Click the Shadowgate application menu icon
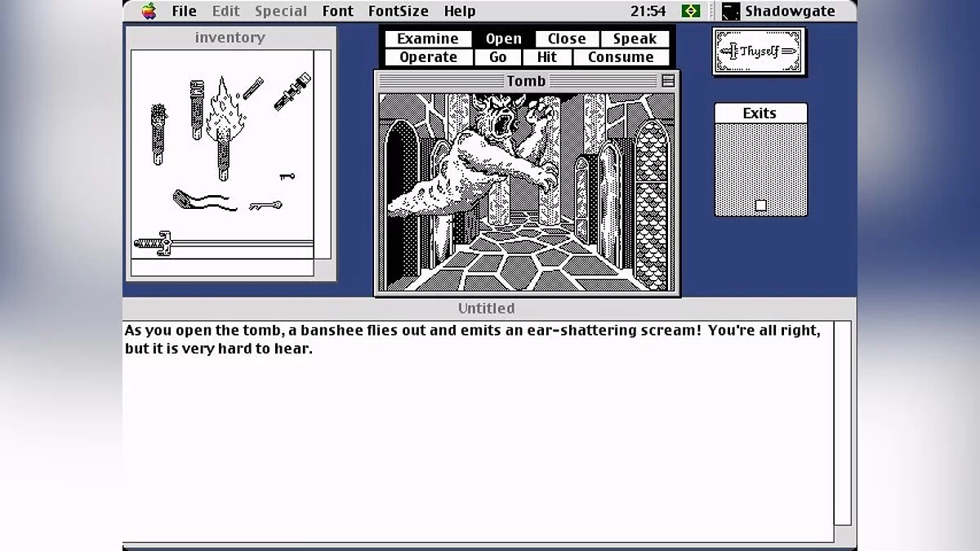 click(731, 11)
